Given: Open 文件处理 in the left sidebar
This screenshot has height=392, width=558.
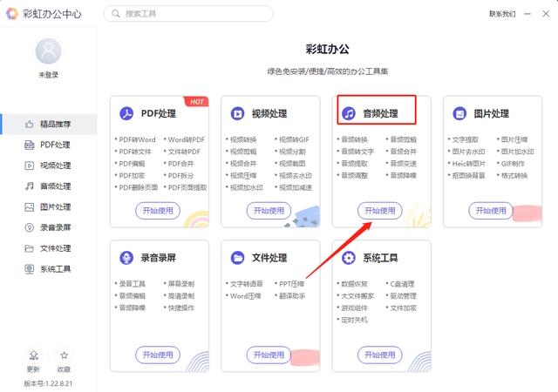Looking at the screenshot, I should [x=49, y=248].
